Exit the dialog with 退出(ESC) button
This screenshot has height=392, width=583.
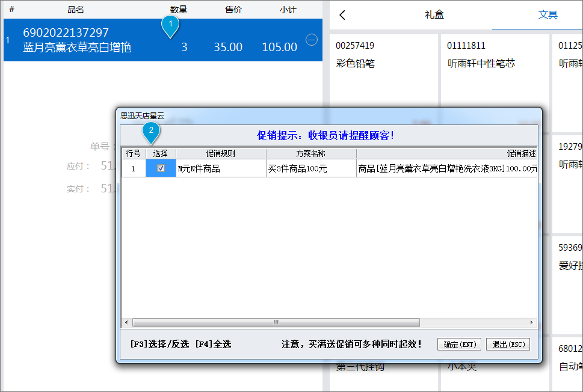[x=508, y=345]
